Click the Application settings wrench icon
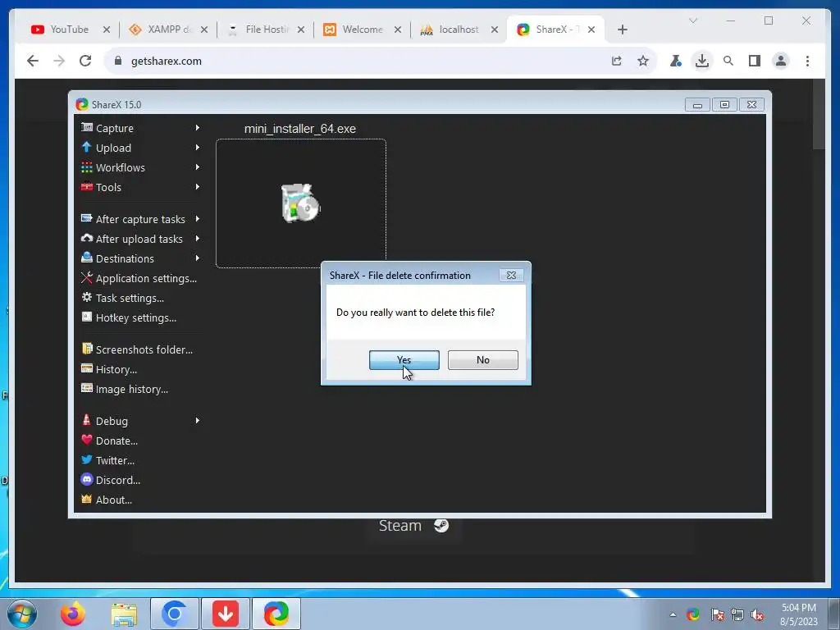The width and height of the screenshot is (840, 630). 87,277
